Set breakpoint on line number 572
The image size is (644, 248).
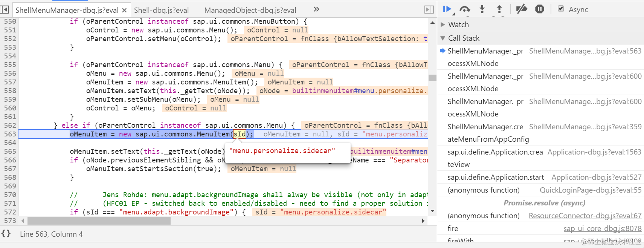coord(10,212)
